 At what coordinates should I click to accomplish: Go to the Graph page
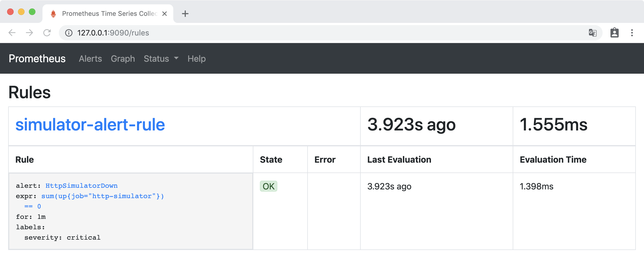point(123,59)
